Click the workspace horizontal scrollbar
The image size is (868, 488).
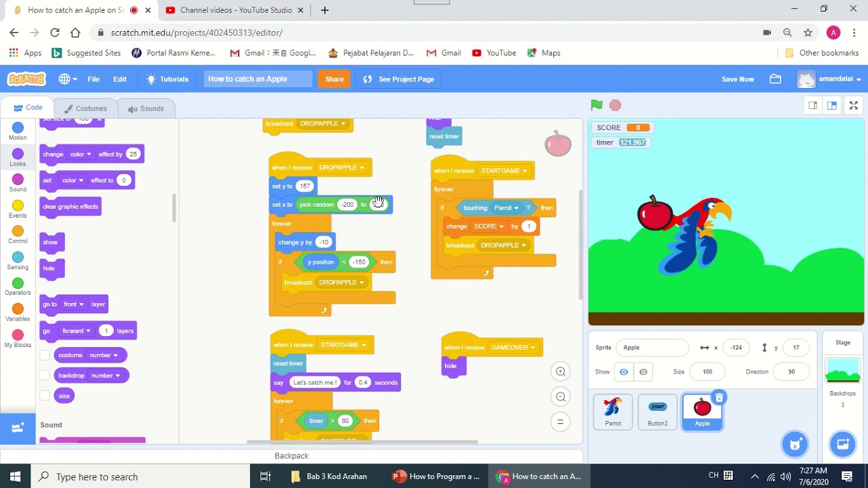pyautogui.click(x=362, y=442)
